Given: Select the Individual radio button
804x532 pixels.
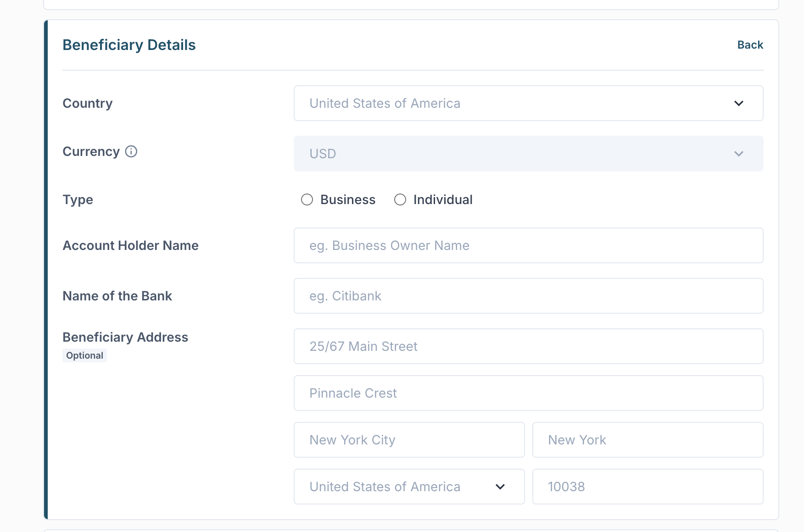Looking at the screenshot, I should pos(400,199).
